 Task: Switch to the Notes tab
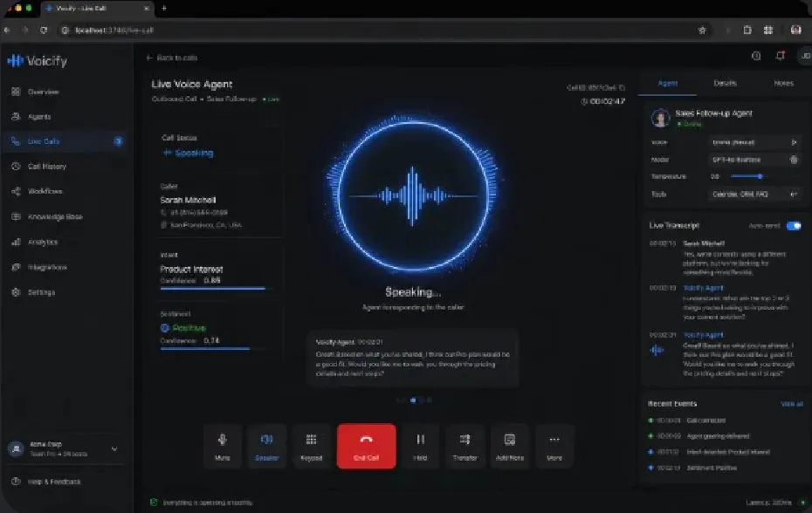pos(783,83)
